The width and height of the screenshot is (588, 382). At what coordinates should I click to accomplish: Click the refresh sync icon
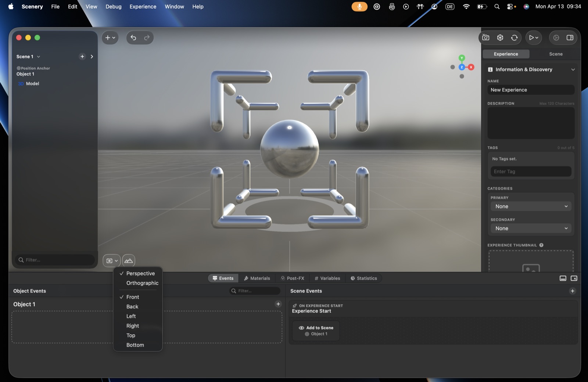tap(514, 37)
